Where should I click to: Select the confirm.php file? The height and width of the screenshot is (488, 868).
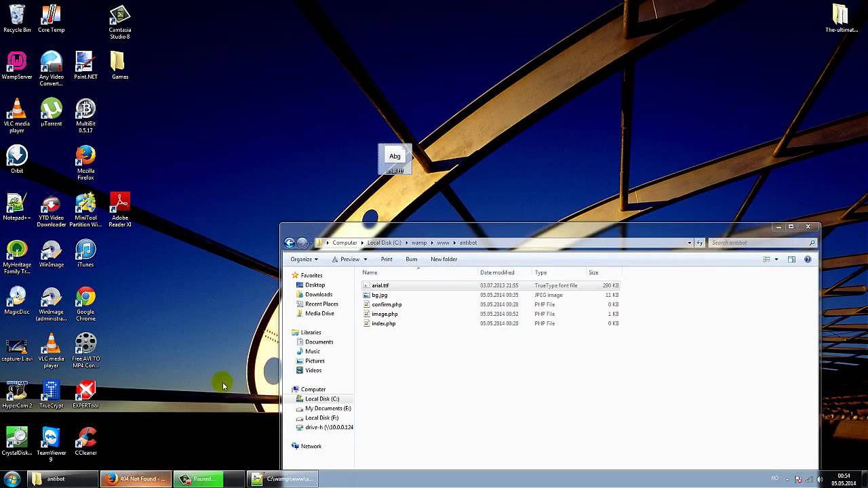(x=387, y=304)
